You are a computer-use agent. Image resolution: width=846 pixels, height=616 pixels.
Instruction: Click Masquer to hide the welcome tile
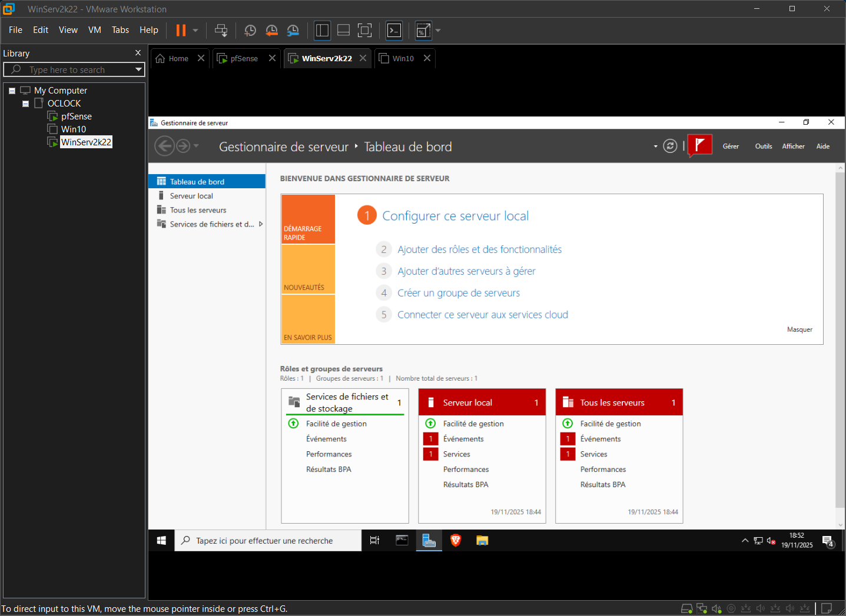(x=799, y=329)
